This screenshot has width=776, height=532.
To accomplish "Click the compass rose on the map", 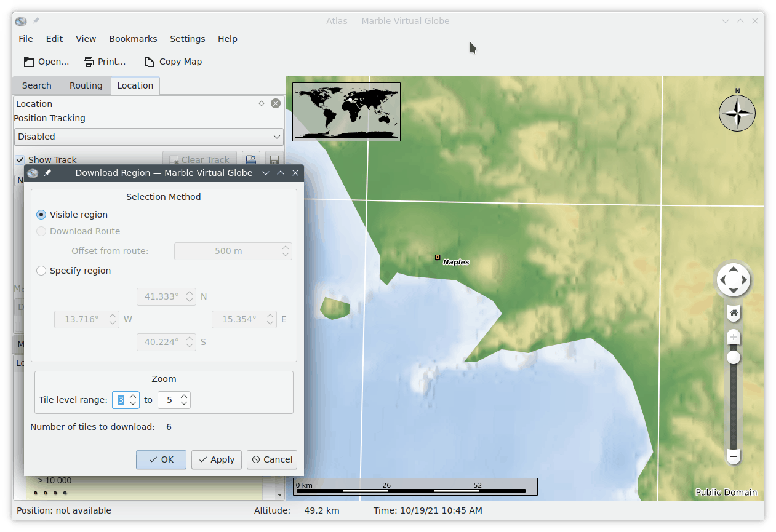I will (737, 113).
